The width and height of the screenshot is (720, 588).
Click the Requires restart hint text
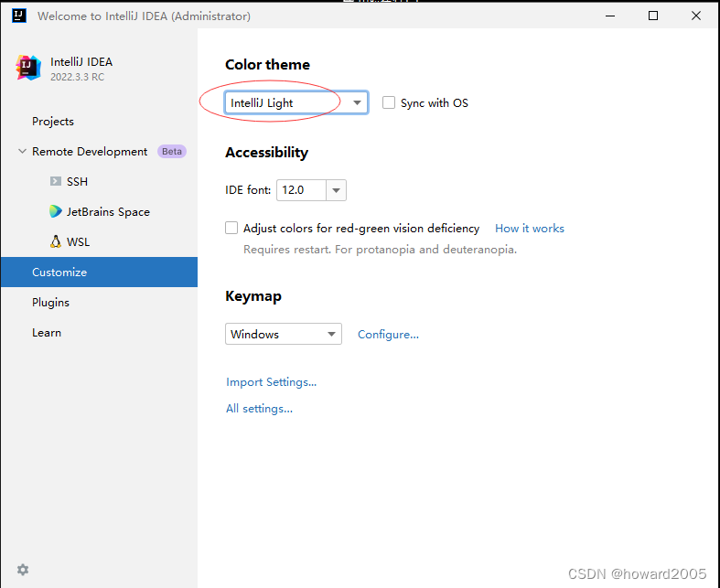pyautogui.click(x=380, y=250)
